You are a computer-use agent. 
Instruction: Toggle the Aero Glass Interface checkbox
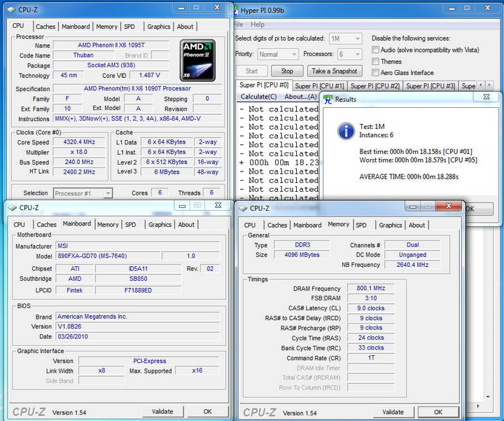376,73
